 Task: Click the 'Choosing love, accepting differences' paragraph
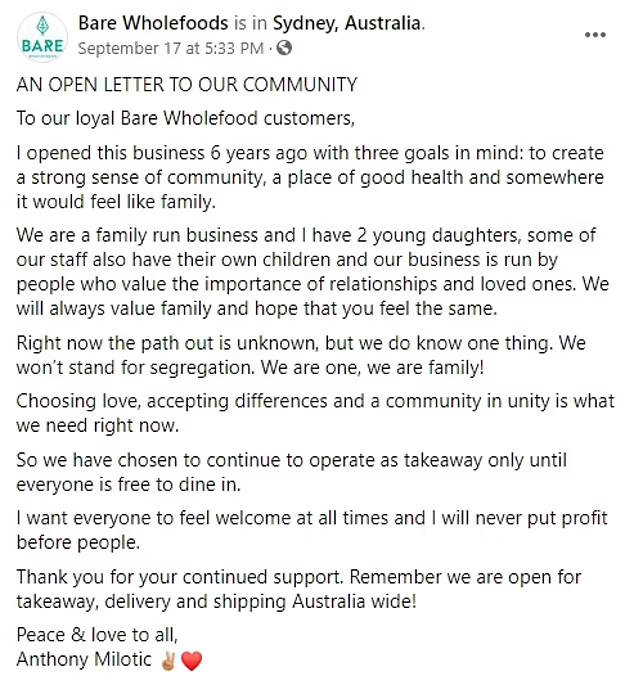(x=315, y=413)
